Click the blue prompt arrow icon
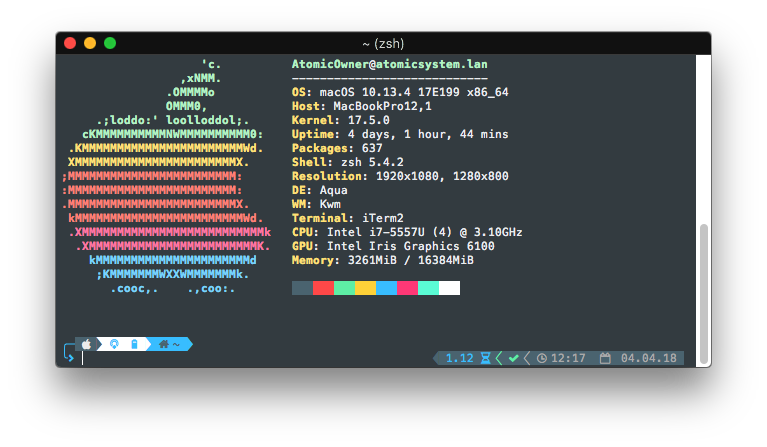The width and height of the screenshot is (767, 447). tap(69, 353)
